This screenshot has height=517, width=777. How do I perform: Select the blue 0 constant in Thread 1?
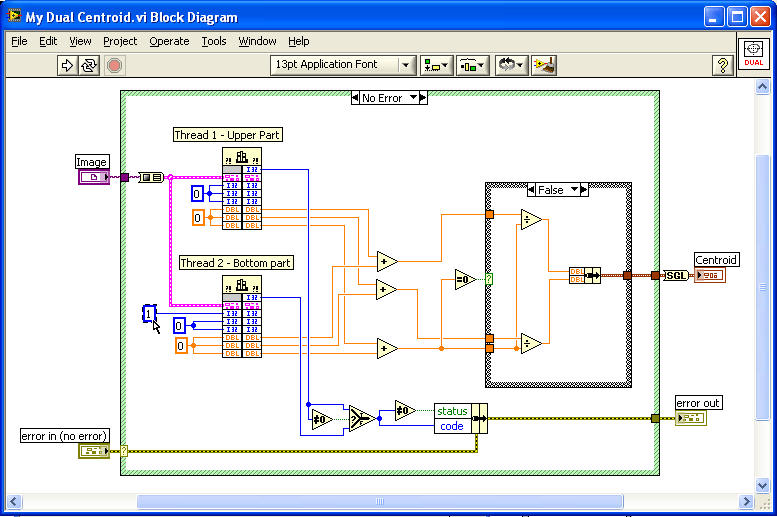[x=197, y=193]
